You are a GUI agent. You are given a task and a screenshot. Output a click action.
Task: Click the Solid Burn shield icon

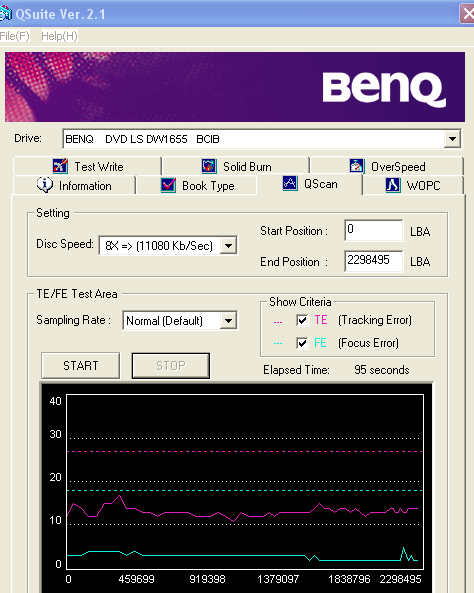209,166
